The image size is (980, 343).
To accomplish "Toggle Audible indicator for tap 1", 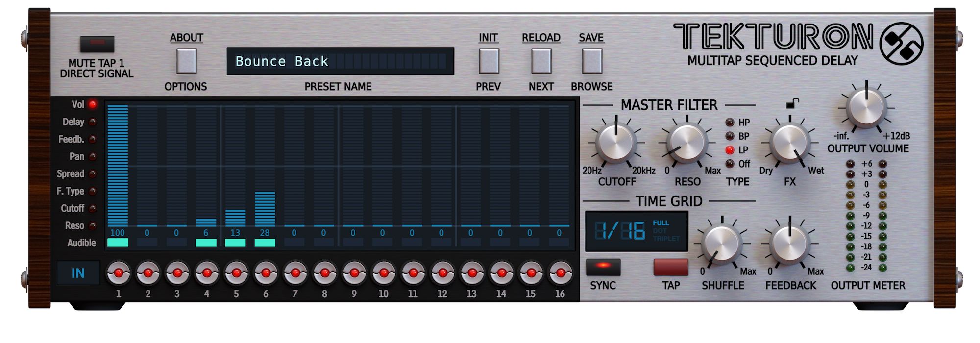I will click(x=118, y=243).
